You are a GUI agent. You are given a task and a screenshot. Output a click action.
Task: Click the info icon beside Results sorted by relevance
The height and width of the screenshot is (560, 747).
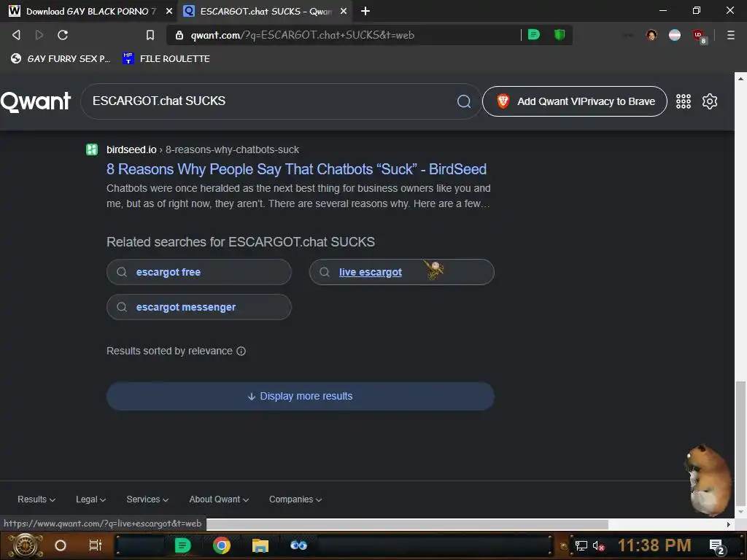(241, 351)
